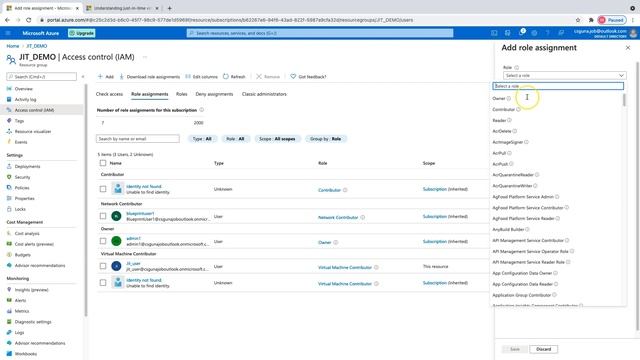This screenshot has width=640, height=360.
Task: Click Discard button in panel
Action: 543,349
